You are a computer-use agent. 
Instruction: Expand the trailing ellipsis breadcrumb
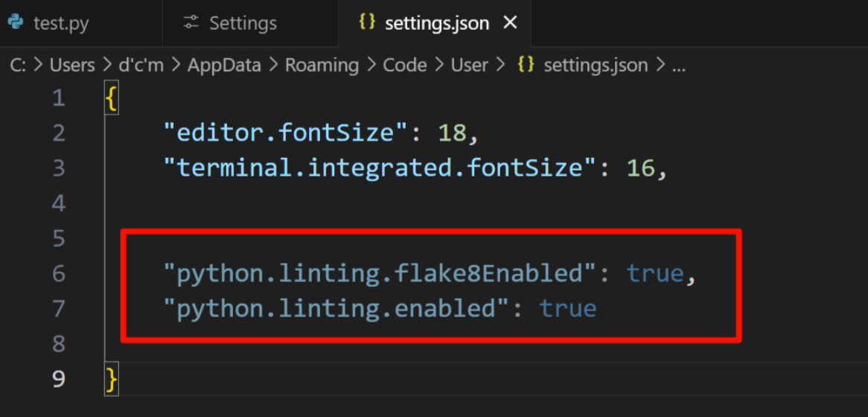tap(679, 66)
